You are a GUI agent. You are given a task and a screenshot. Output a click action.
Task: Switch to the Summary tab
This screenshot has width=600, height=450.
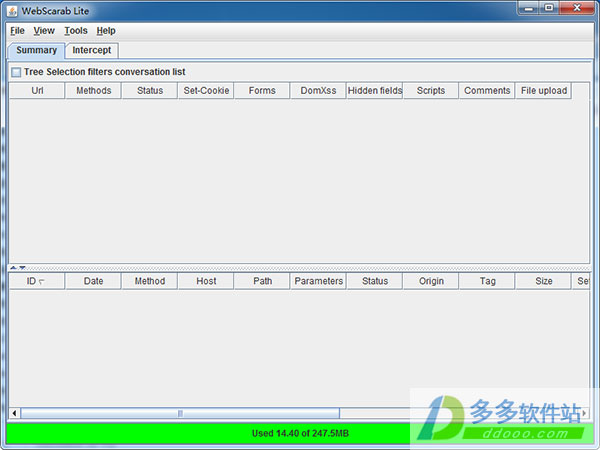(x=36, y=50)
